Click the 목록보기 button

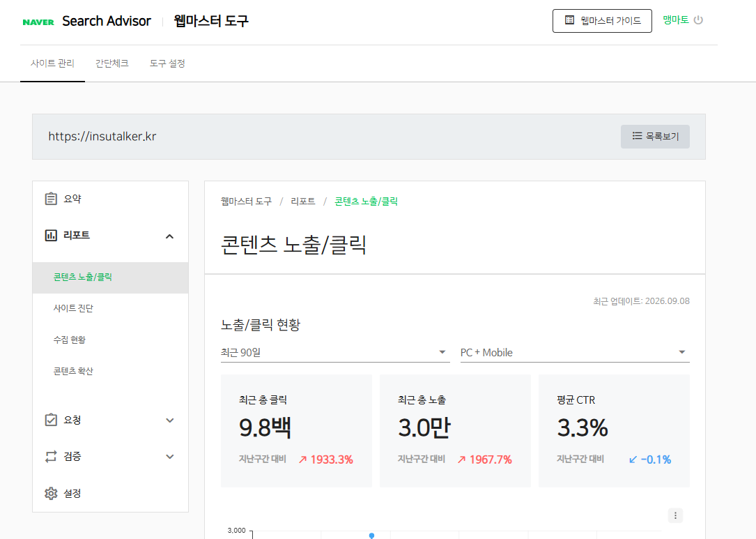(655, 137)
